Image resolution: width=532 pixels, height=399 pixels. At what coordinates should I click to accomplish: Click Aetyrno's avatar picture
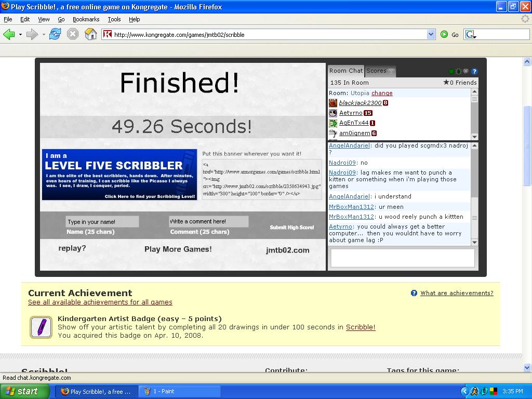coord(333,113)
